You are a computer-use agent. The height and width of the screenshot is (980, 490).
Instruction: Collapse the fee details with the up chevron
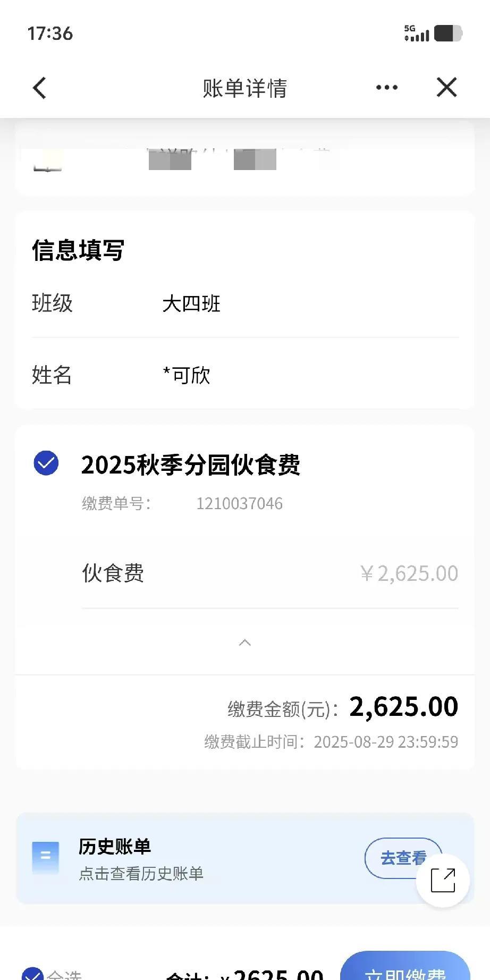pyautogui.click(x=244, y=643)
